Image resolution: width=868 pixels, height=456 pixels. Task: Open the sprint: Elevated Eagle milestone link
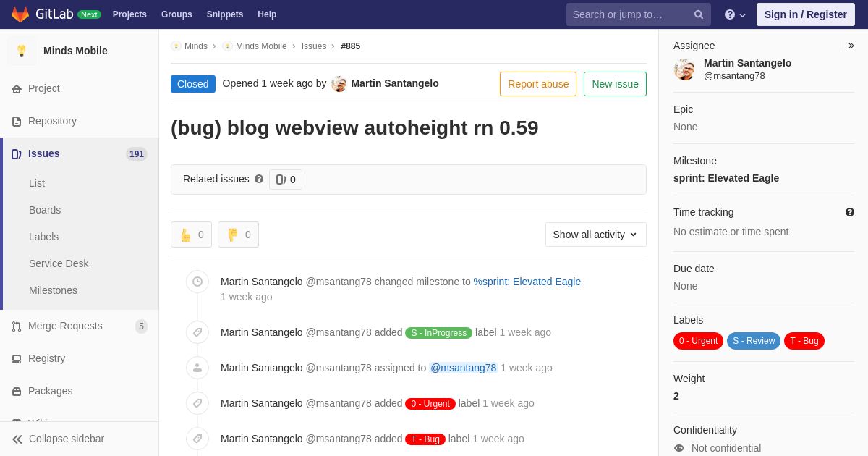726,178
